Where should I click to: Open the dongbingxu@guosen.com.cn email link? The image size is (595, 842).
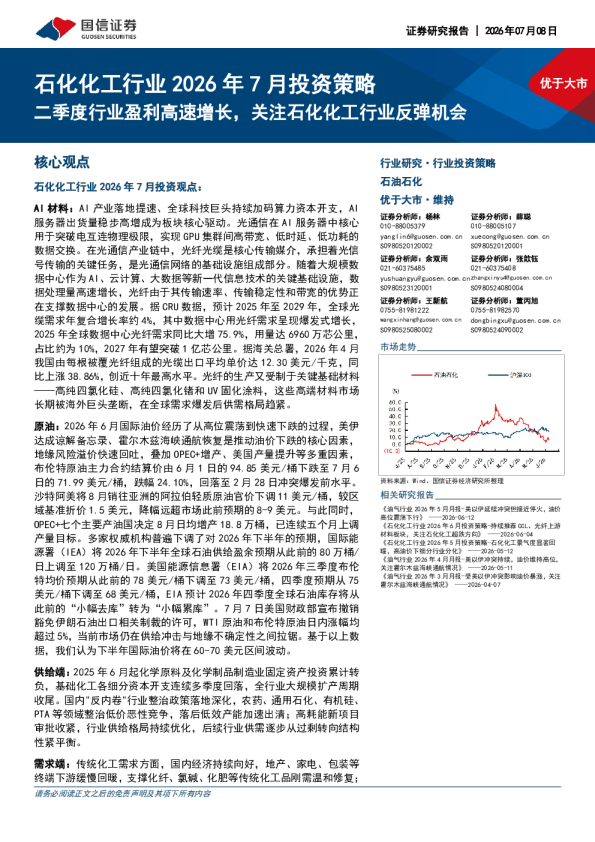pos(516,320)
